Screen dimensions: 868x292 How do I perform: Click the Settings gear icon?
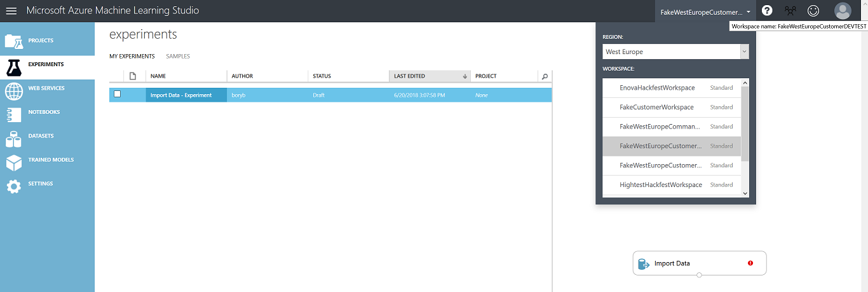14,186
